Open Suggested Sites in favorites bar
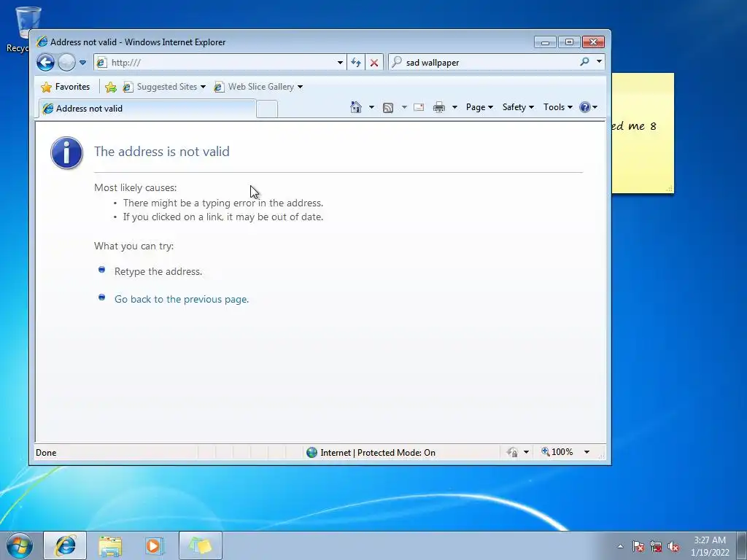This screenshot has height=560, width=747. click(x=160, y=87)
